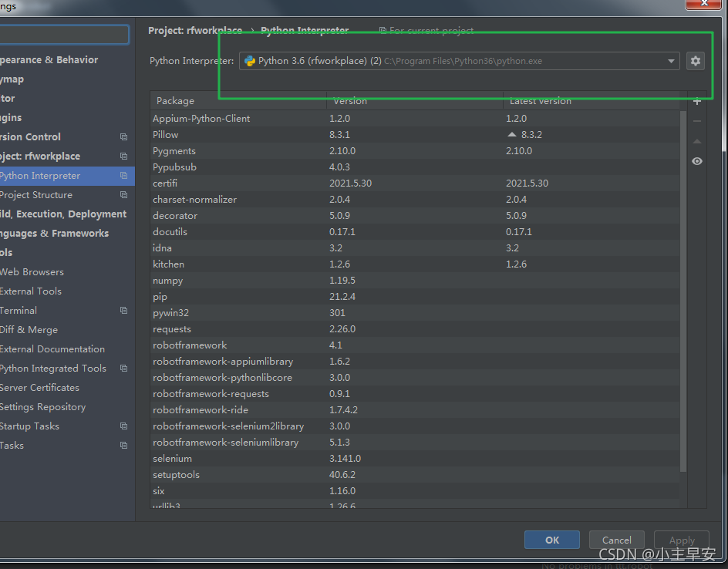728x569 pixels.
Task: Open Project Structure settings page
Action: (x=36, y=195)
